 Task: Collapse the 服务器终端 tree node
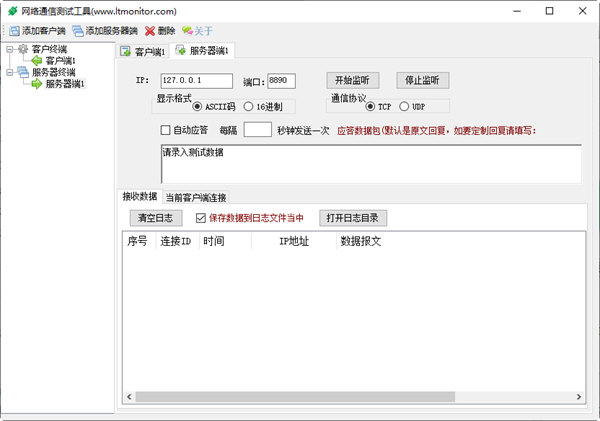pyautogui.click(x=10, y=72)
